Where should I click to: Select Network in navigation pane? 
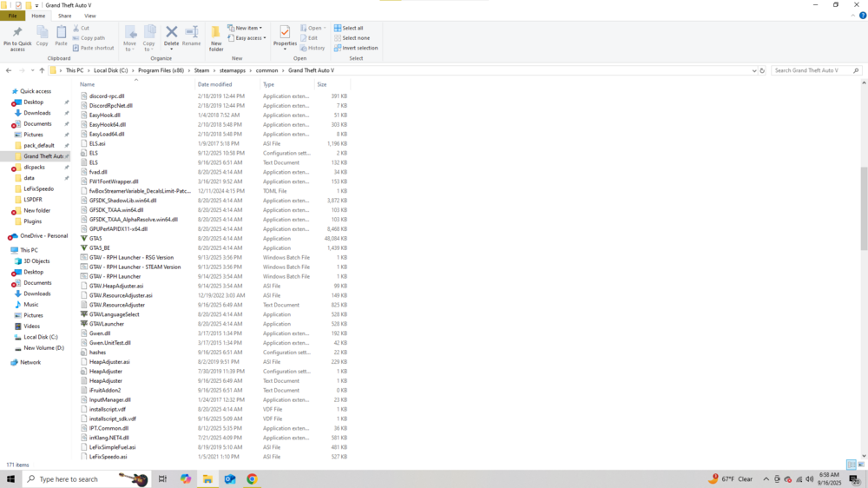pos(30,362)
